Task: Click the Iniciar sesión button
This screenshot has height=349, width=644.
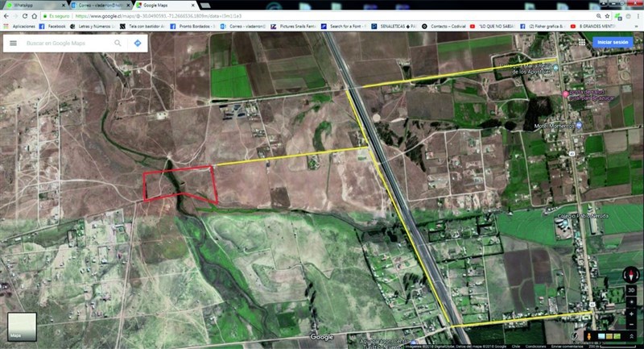Action: pos(613,42)
